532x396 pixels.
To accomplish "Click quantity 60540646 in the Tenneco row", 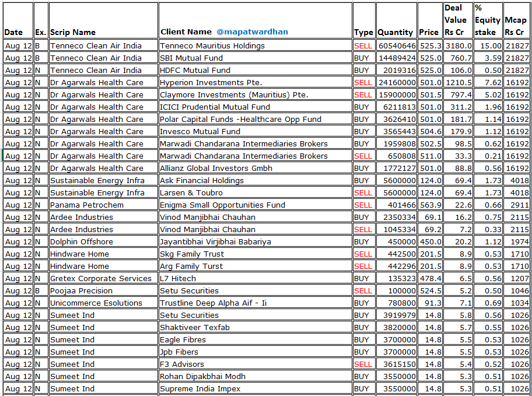I will coord(397,46).
